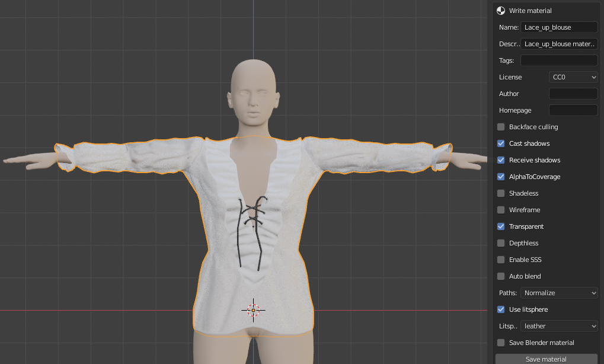
Task: Uncheck Receive shadows
Action: [x=501, y=160]
